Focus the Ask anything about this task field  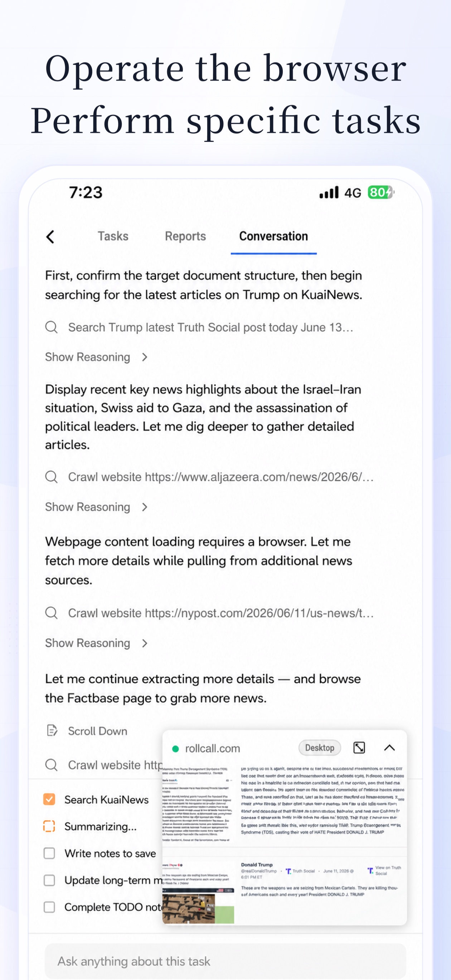click(225, 961)
